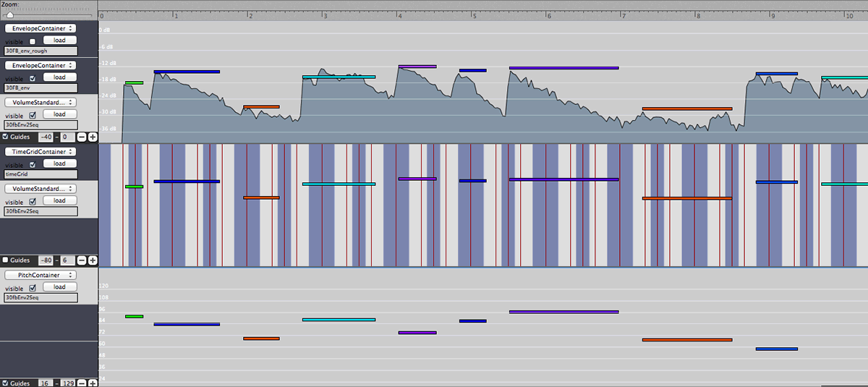
Task: Open the VolumeStandard dropdown below TimeGridContainer
Action: tap(41, 188)
